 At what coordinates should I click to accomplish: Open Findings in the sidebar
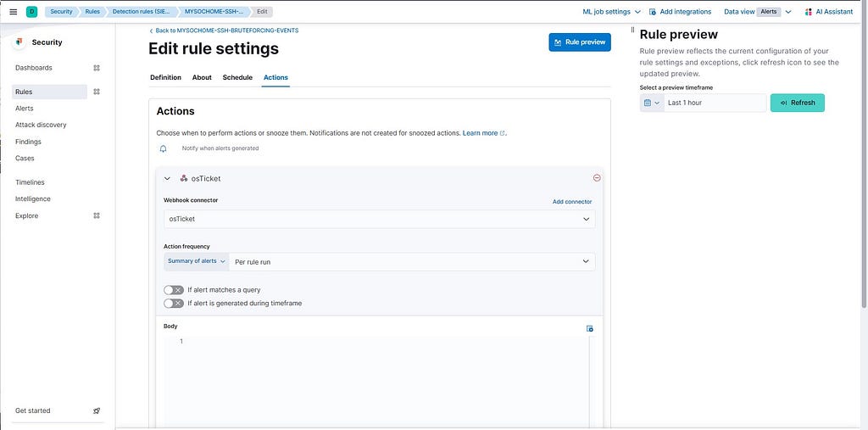28,142
